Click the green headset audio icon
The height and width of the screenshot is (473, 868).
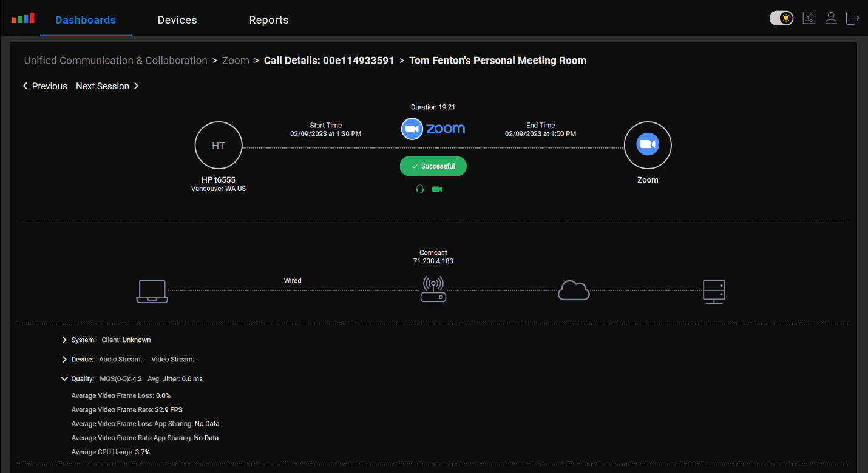coord(419,189)
